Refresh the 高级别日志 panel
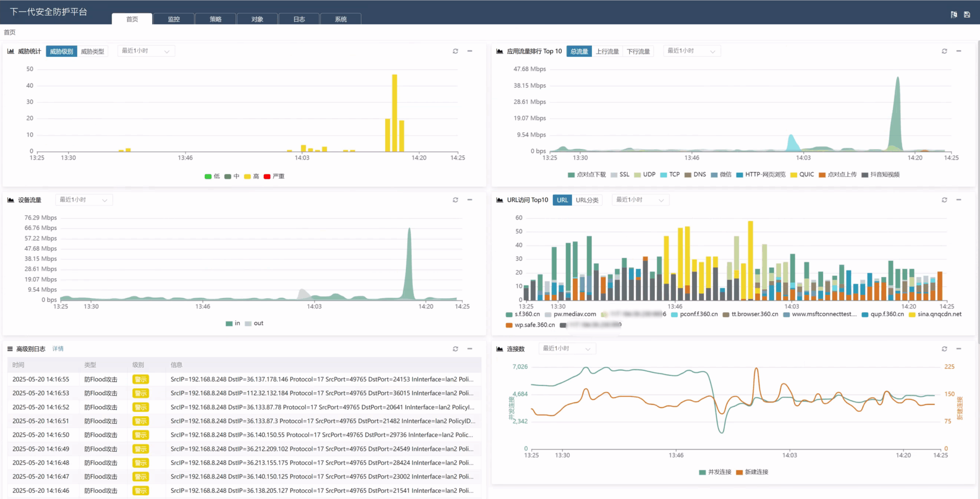980x499 pixels. (456, 349)
